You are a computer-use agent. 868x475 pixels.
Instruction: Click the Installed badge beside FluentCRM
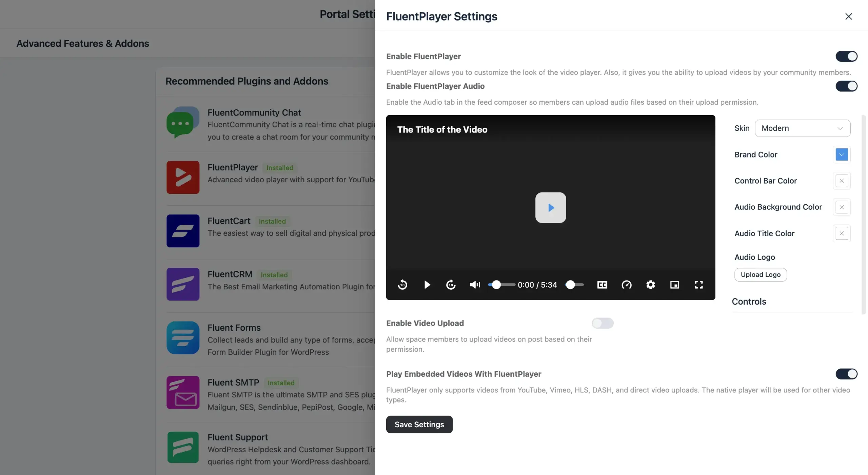274,275
